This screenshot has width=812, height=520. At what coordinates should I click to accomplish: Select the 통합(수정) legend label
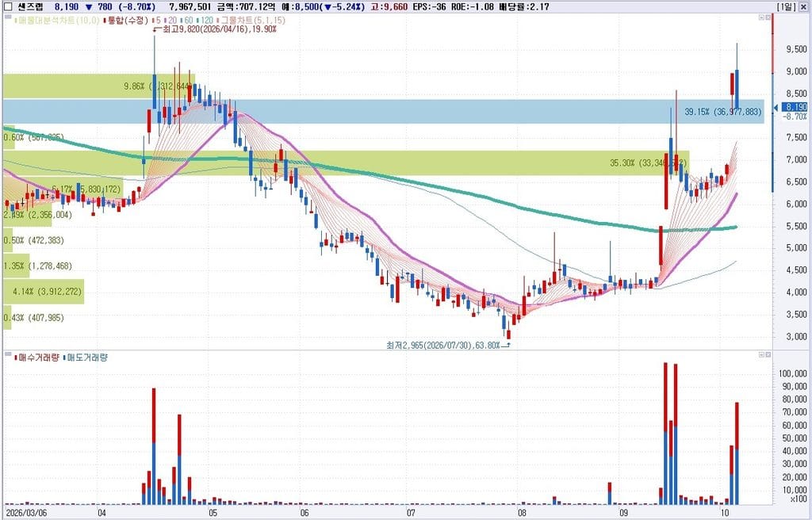pos(126,20)
